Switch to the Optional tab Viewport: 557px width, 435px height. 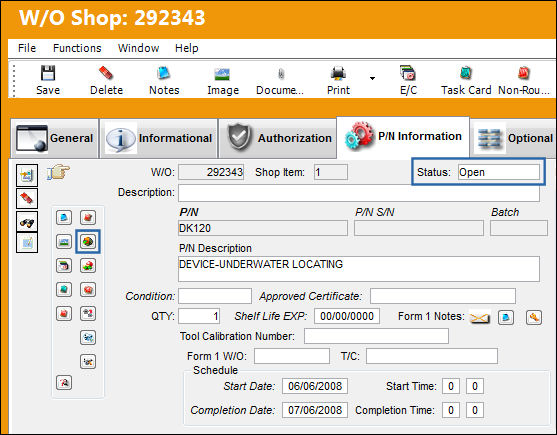514,138
